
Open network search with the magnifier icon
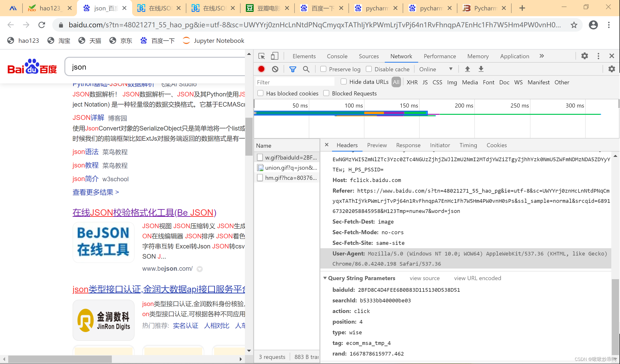[x=306, y=69]
